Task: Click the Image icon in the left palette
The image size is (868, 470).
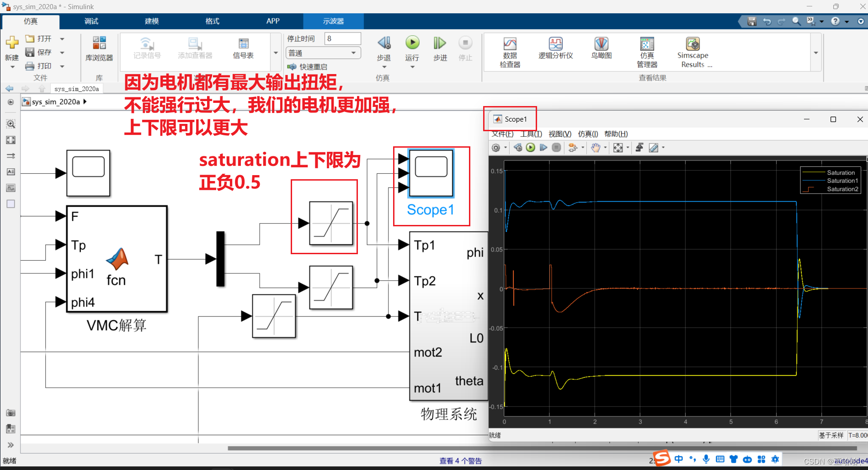Action: click(11, 188)
